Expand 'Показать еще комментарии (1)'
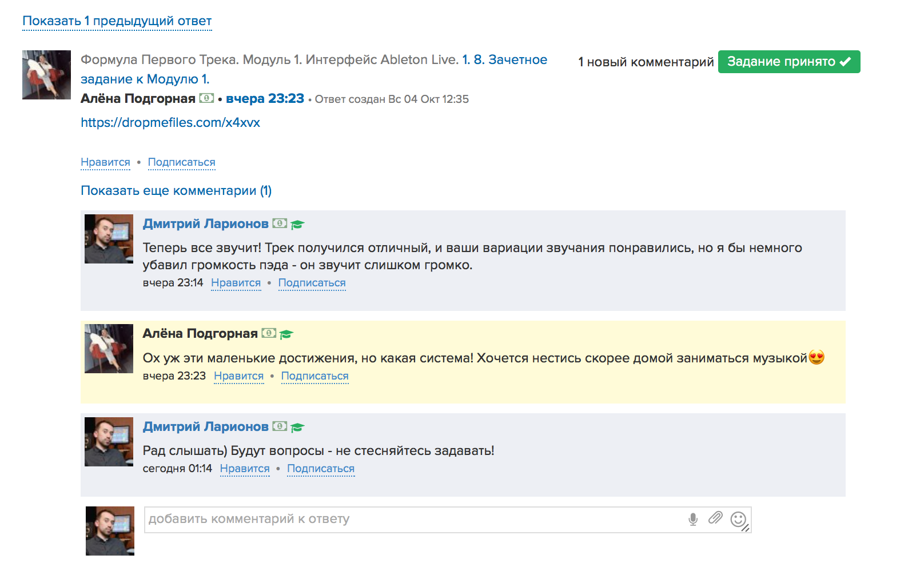The height and width of the screenshot is (575, 924). point(176,191)
